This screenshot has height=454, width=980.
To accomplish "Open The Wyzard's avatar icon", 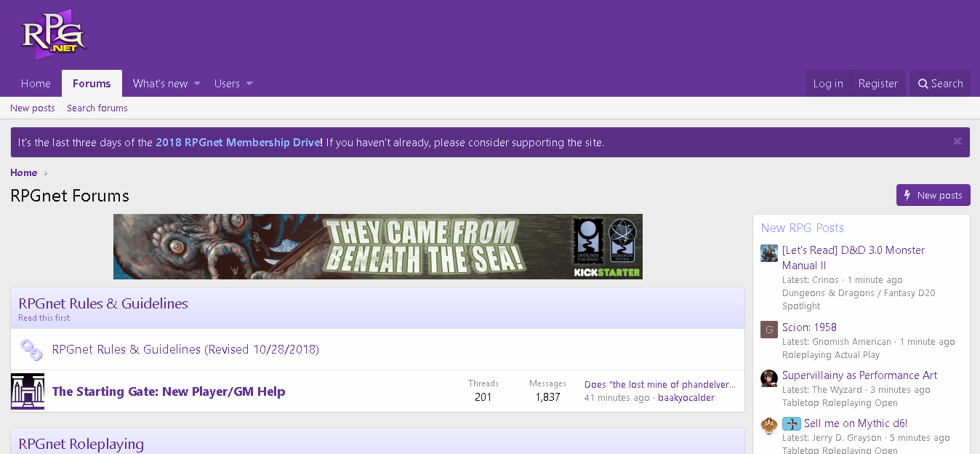I will (x=769, y=378).
